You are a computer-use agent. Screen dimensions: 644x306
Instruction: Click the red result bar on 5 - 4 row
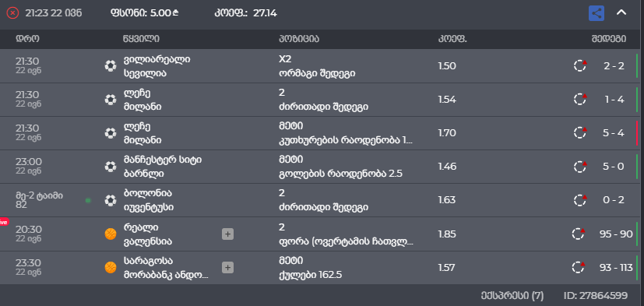637,133
